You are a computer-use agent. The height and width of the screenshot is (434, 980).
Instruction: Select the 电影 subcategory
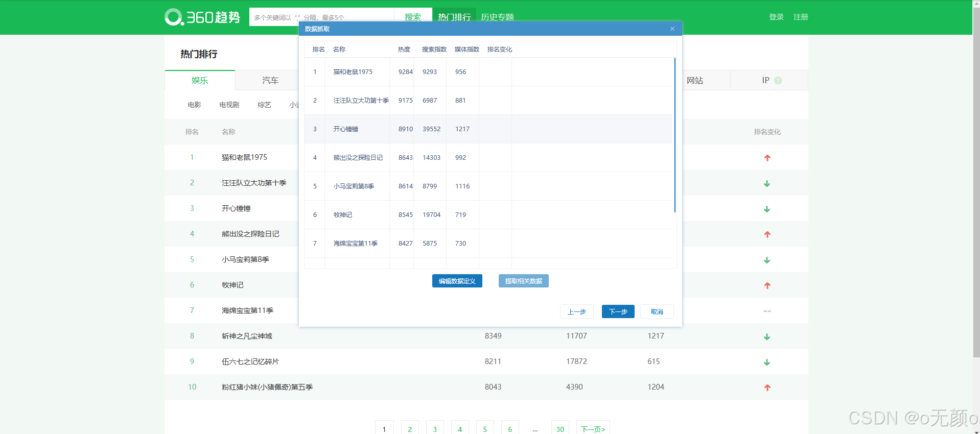point(194,105)
